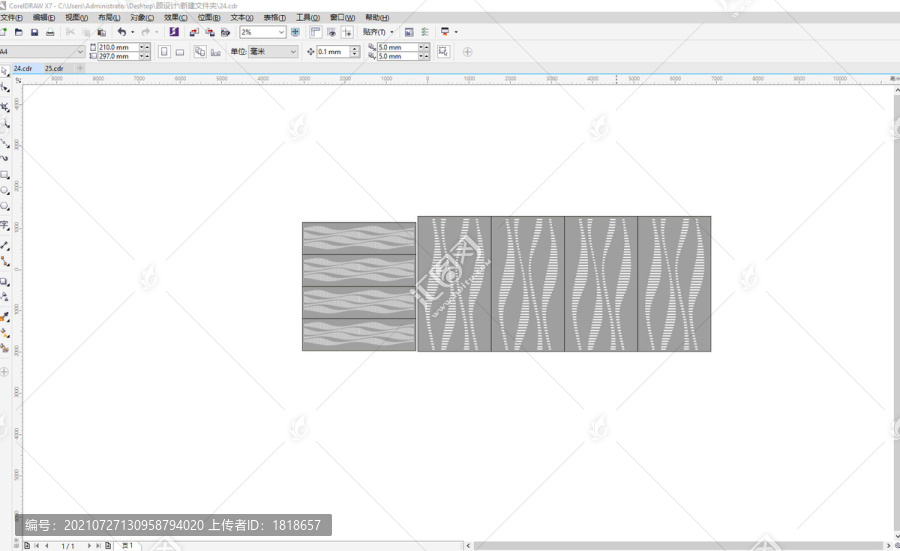
Task: Click the toolbox quick customize plus button
Action: 5,372
